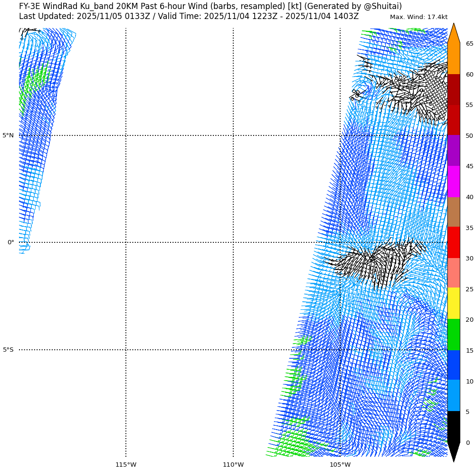Select the 105°W longitude label
Image resolution: width=476 pixels, height=470 pixels.
[340, 464]
